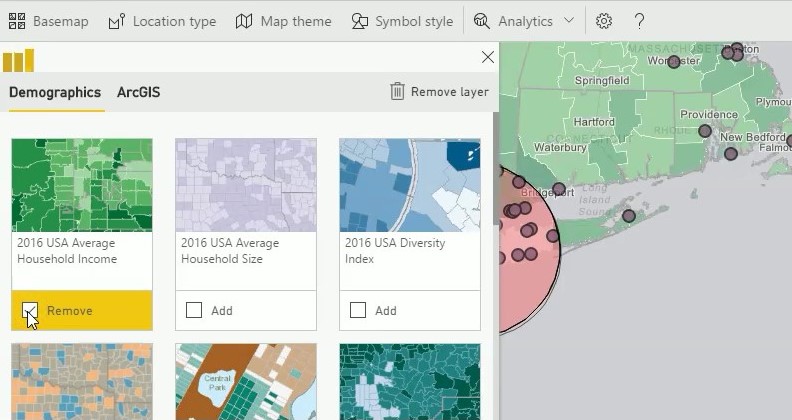Open the Basemap tool
This screenshot has width=792, height=420.
tap(48, 21)
